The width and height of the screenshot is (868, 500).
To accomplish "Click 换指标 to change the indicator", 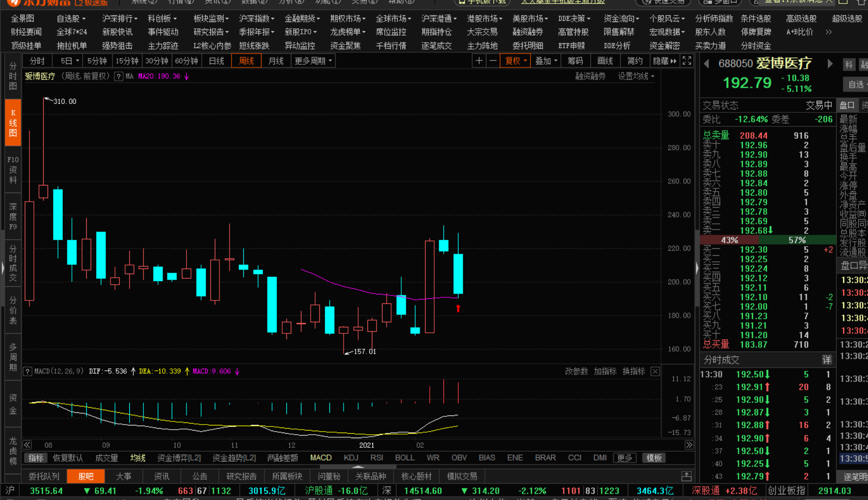I will coord(633,371).
